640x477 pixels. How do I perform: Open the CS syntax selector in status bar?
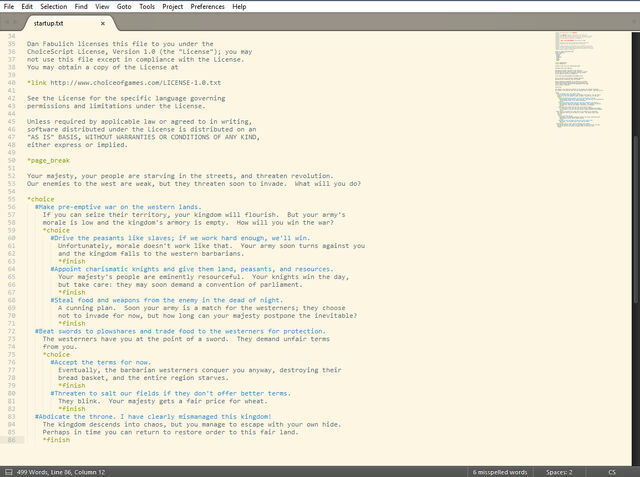612,472
